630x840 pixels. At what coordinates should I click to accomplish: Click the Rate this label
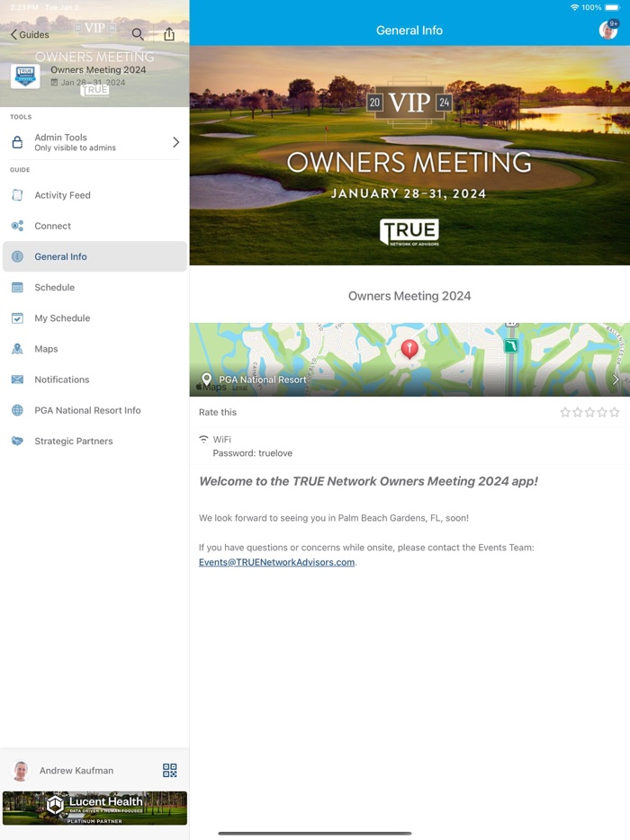(x=218, y=412)
